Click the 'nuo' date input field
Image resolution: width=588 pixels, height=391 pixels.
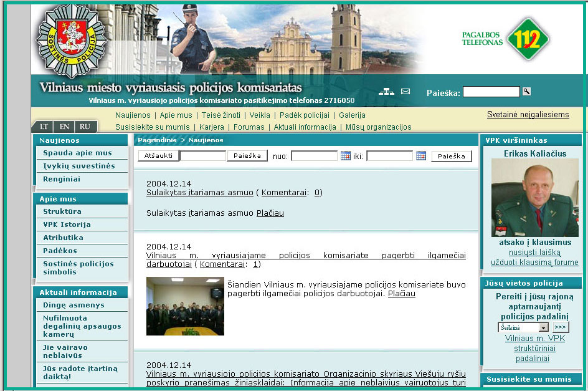314,156
